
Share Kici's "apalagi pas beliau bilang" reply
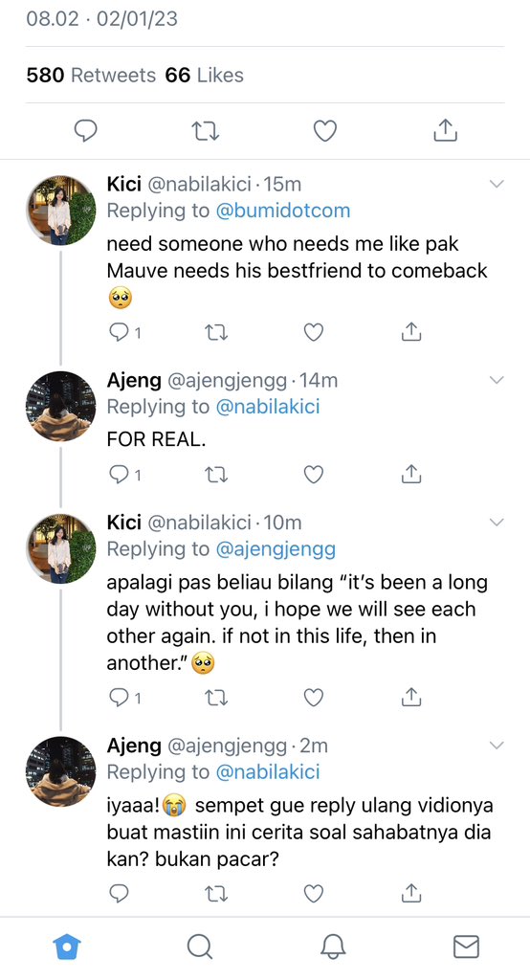point(410,697)
